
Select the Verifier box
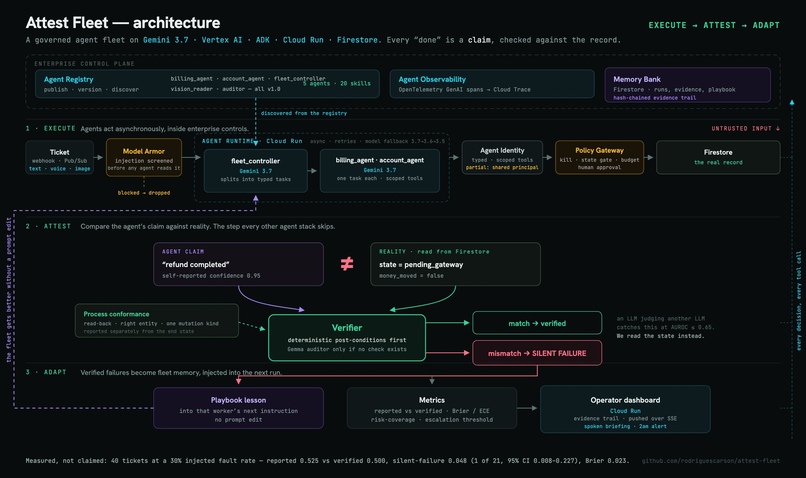pos(347,338)
